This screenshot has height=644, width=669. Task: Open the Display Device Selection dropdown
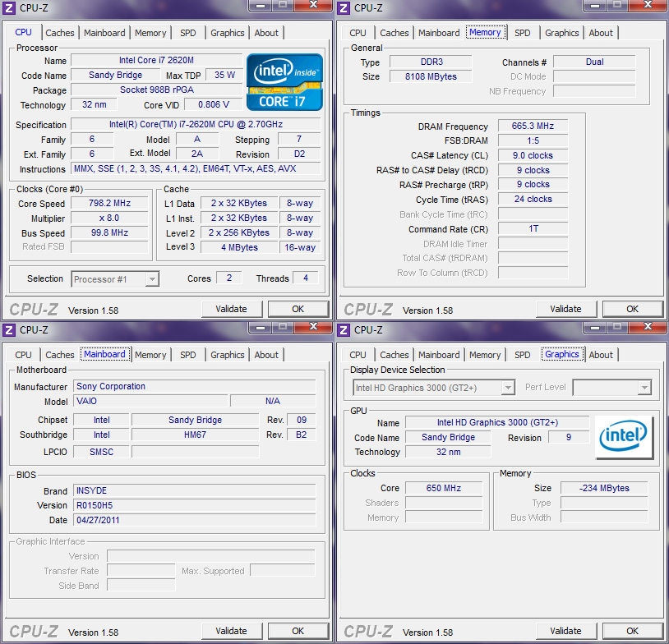click(433, 387)
